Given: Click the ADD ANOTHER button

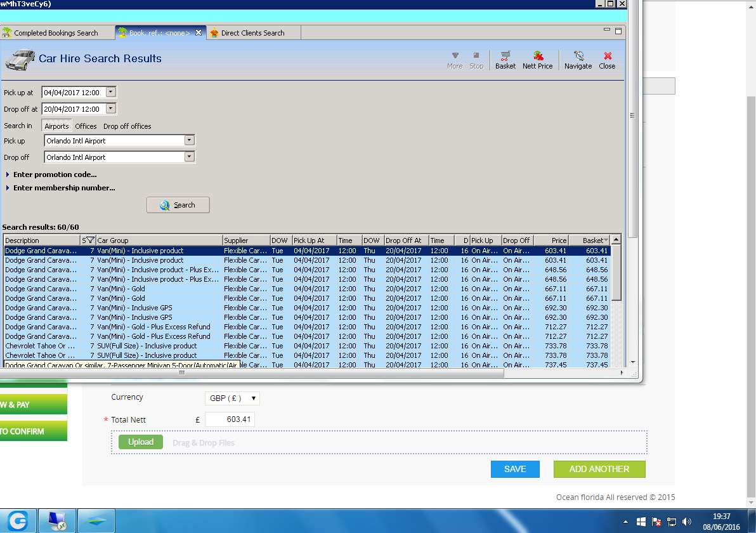Looking at the screenshot, I should pos(599,469).
